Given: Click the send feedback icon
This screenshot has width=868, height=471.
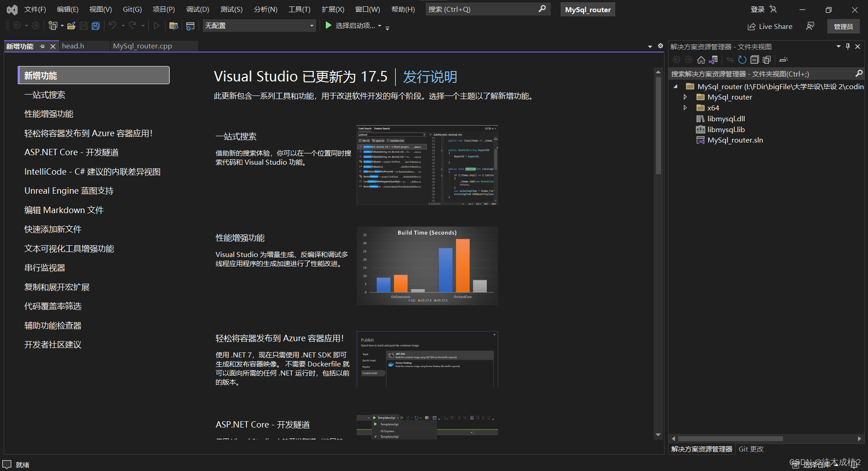Looking at the screenshot, I should pos(810,26).
